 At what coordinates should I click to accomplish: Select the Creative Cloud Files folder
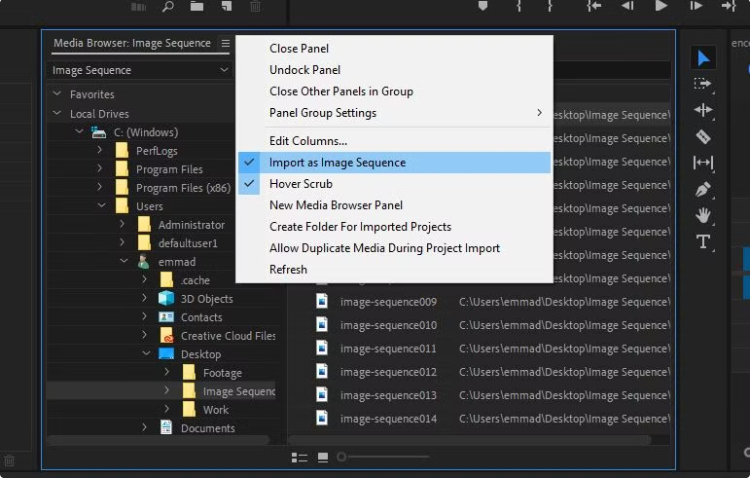click(x=228, y=336)
